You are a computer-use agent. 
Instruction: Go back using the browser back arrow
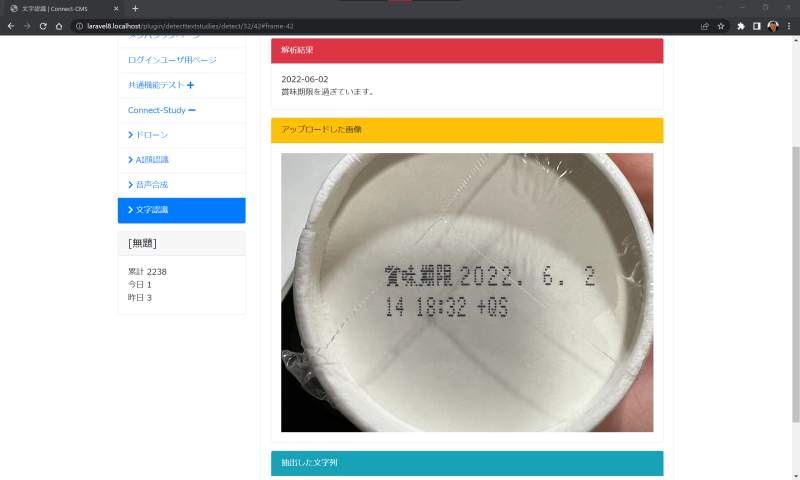click(x=11, y=26)
